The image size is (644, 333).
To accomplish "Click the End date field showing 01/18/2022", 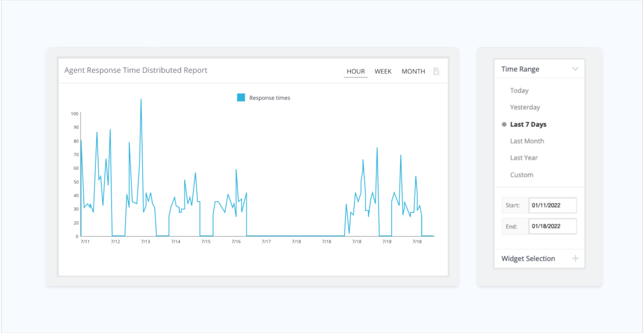I will (552, 226).
